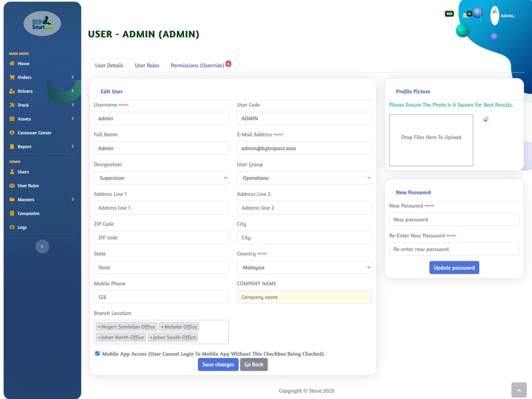Click the ZIP Code input field
The image size is (532, 399).
(x=161, y=237)
